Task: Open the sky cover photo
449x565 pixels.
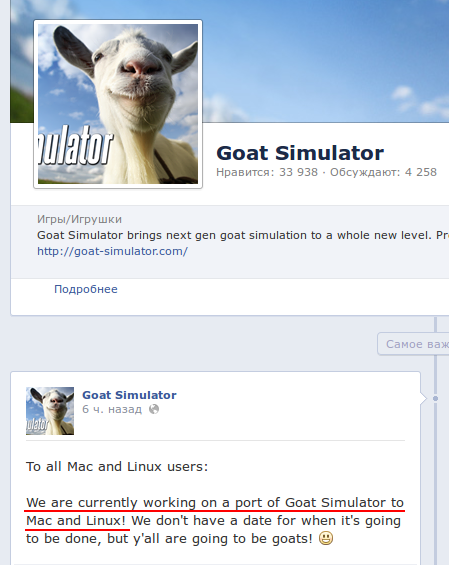Action: click(324, 59)
